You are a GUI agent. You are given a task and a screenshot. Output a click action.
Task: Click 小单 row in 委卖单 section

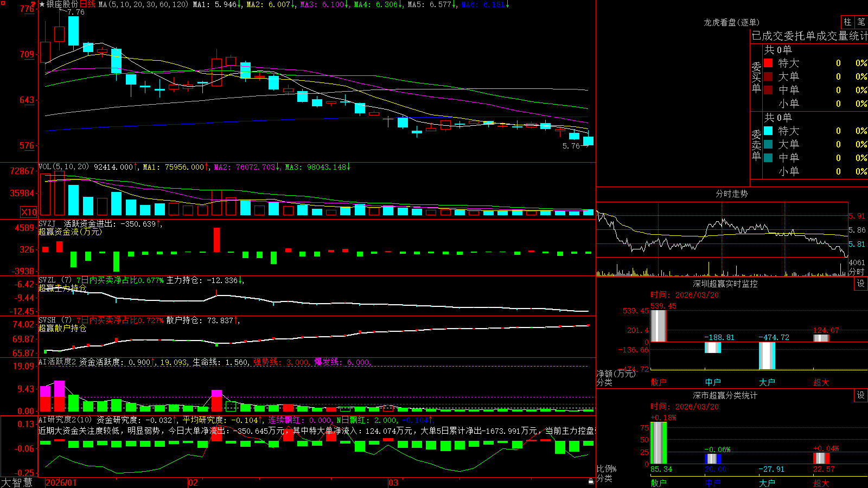[815, 171]
